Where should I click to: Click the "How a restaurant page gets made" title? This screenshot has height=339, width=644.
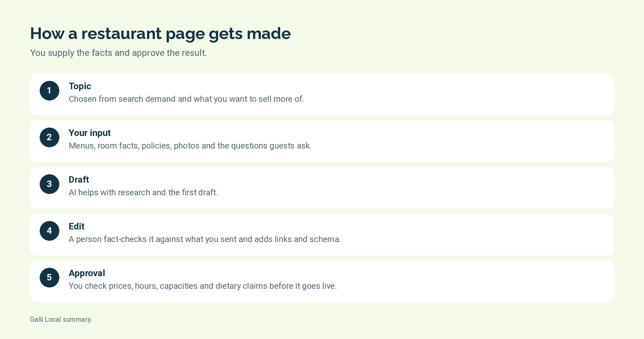[x=160, y=34]
